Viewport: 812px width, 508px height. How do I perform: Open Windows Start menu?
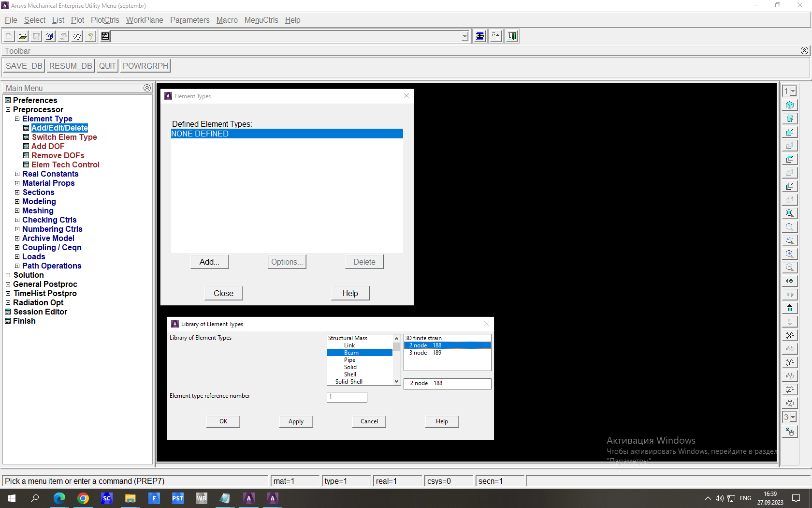[12, 498]
